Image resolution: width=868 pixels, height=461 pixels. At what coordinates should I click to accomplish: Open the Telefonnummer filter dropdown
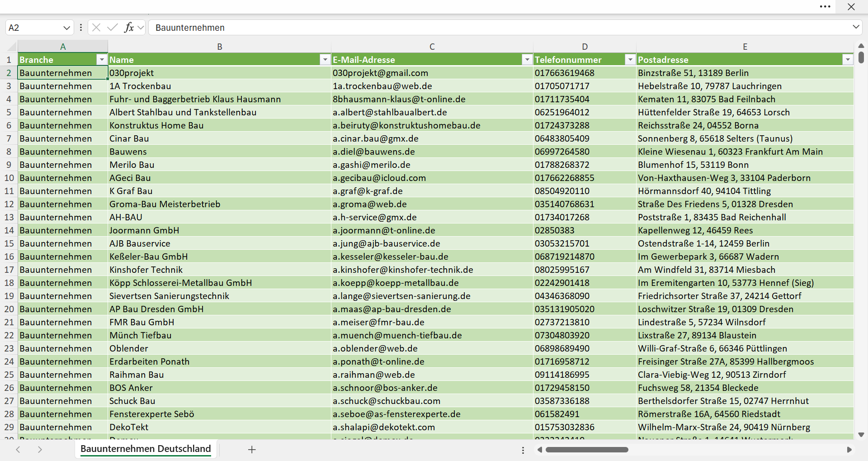(630, 60)
